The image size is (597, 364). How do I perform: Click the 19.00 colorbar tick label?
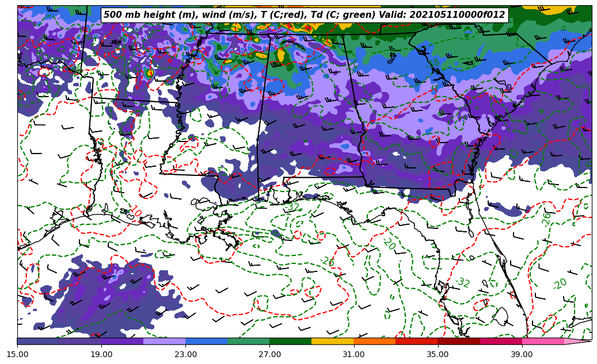101,354
